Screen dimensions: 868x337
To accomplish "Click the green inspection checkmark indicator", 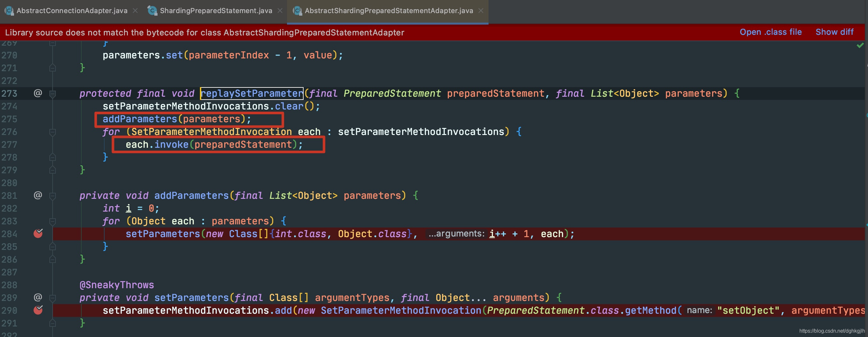I will [x=860, y=45].
